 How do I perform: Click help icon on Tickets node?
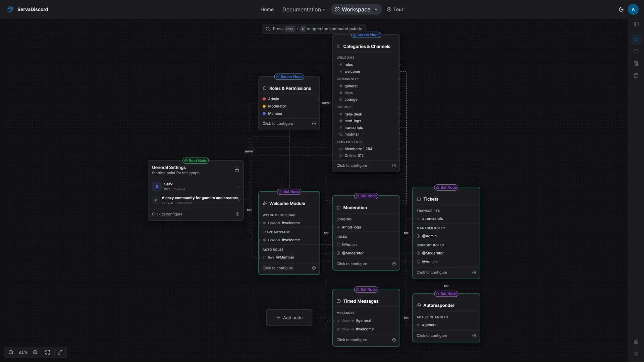click(x=474, y=273)
